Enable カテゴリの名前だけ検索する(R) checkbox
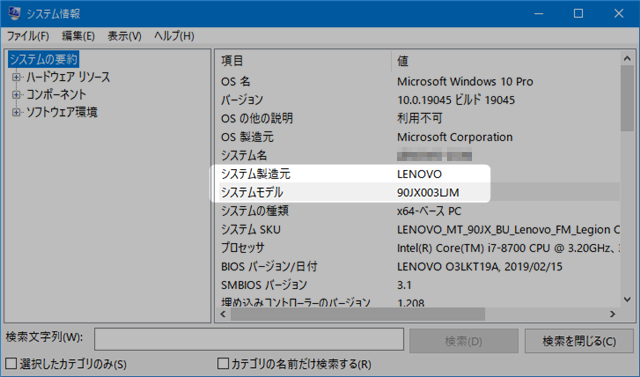This screenshot has width=640, height=377. pos(223,364)
